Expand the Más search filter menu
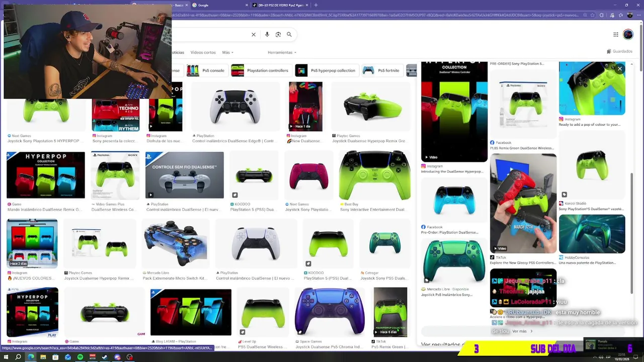This screenshot has height=362, width=644. pos(227,52)
